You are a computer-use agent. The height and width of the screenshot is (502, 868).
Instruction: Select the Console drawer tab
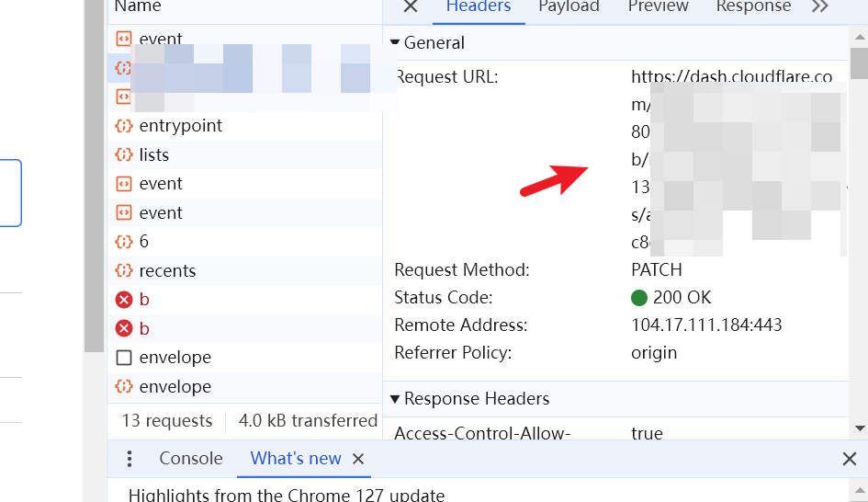click(x=191, y=459)
